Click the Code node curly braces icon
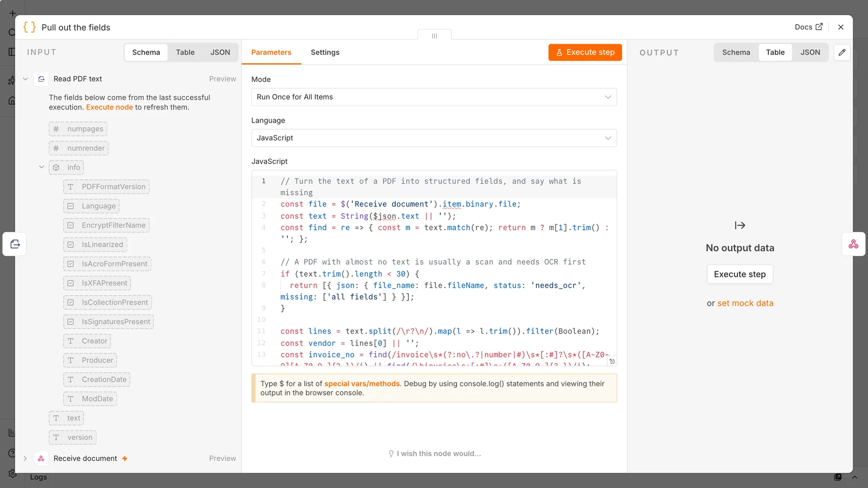Viewport: 868px width, 488px height. [29, 27]
